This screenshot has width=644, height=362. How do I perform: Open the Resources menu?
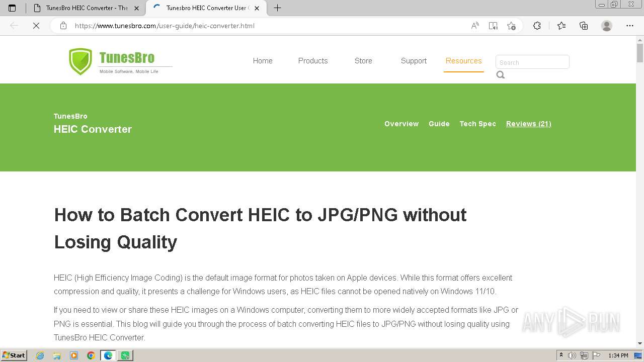pos(463,61)
